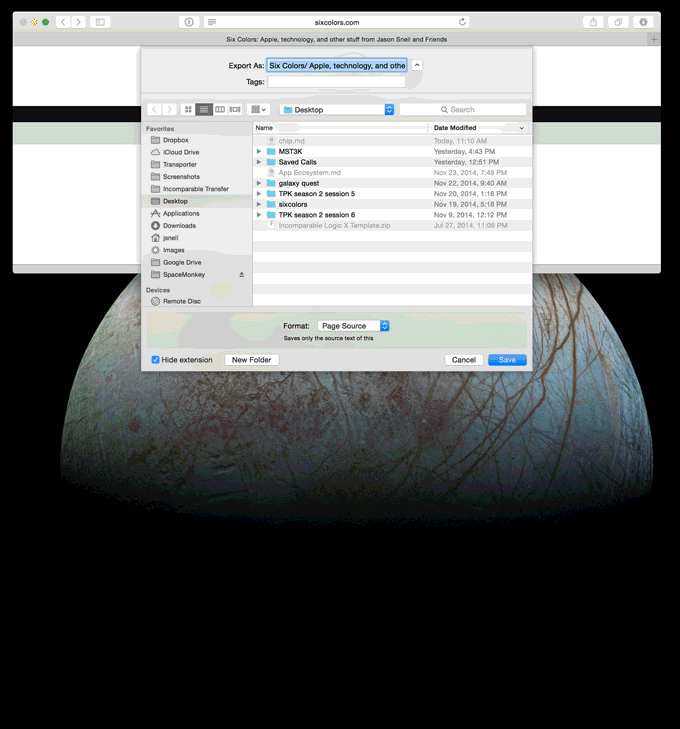Select iCloud Drive in sidebar
Image resolution: width=680 pixels, height=729 pixels.
(197, 152)
